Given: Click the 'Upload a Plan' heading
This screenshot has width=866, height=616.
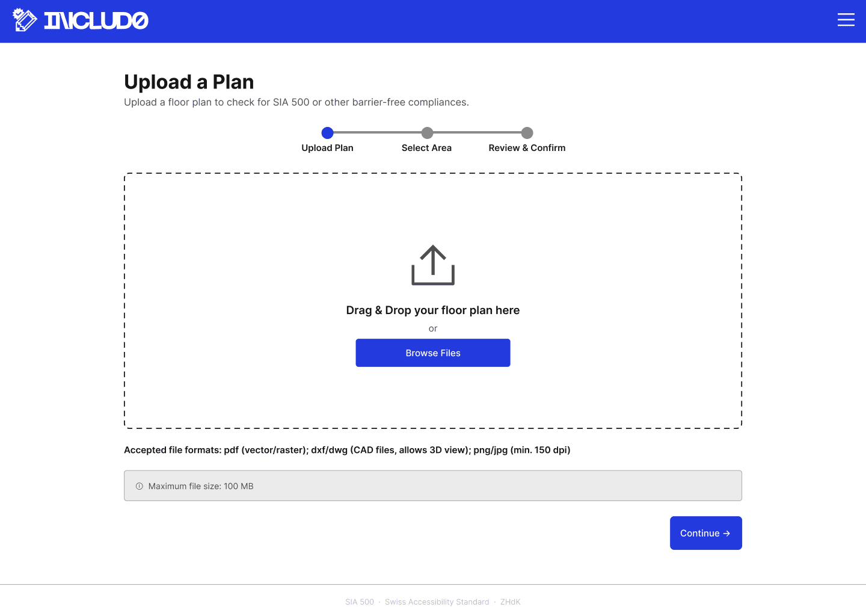Looking at the screenshot, I should [x=189, y=82].
